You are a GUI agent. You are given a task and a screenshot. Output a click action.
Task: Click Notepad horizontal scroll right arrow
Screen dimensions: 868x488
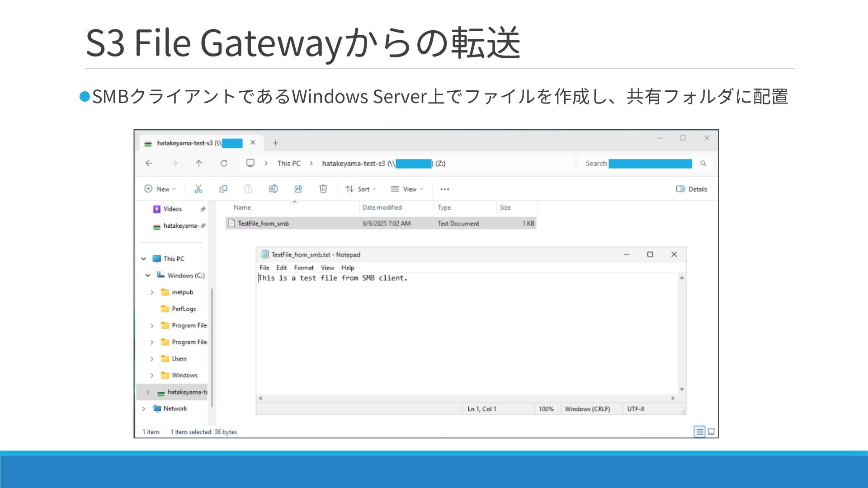[673, 399]
